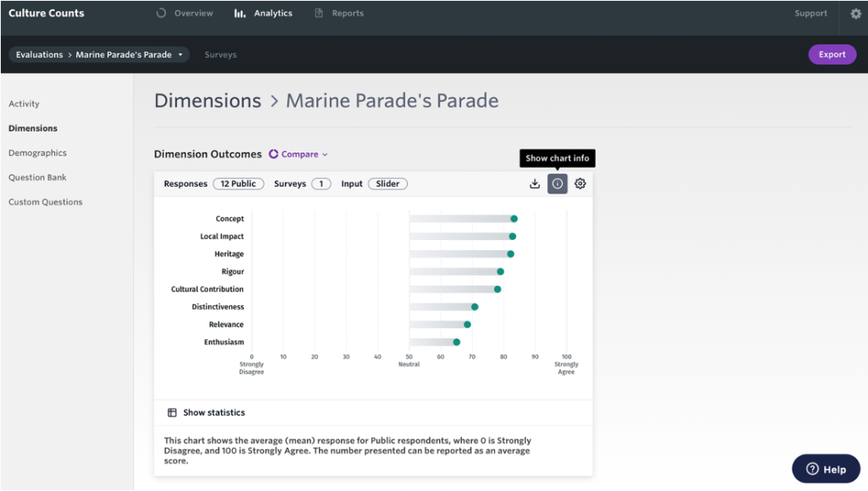Toggle the 12 Public responses filter
This screenshot has width=868, height=491.
238,183
